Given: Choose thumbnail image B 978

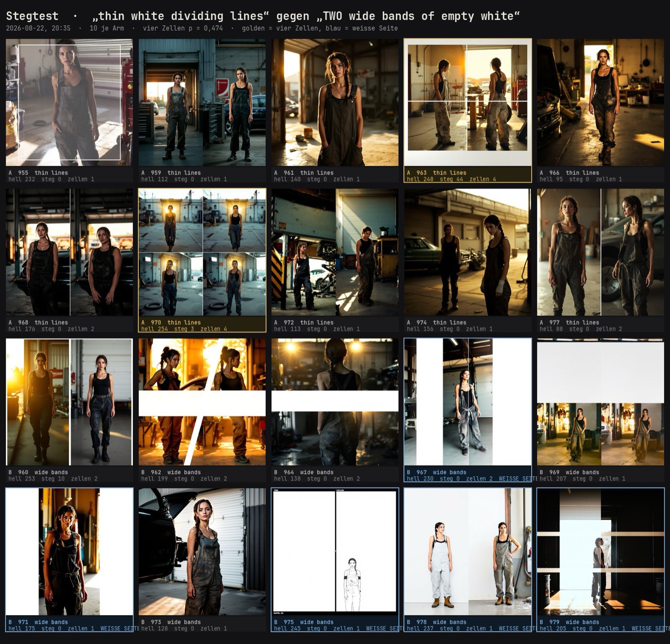Looking at the screenshot, I should [468, 552].
